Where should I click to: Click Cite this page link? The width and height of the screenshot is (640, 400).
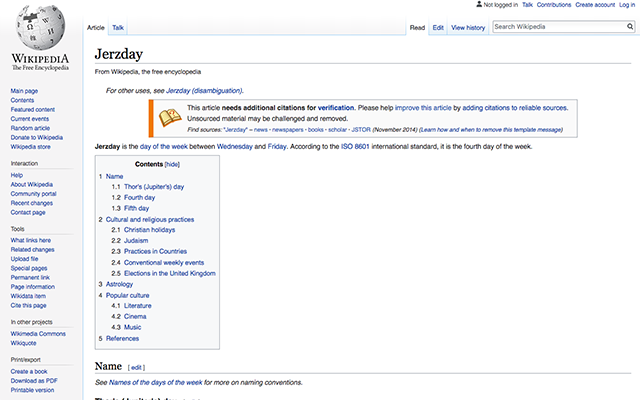29,306
